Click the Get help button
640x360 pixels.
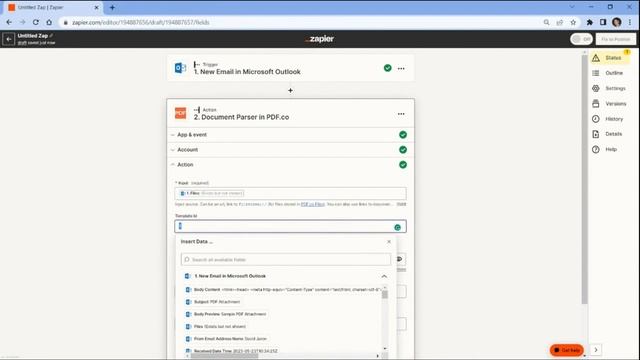coord(567,350)
